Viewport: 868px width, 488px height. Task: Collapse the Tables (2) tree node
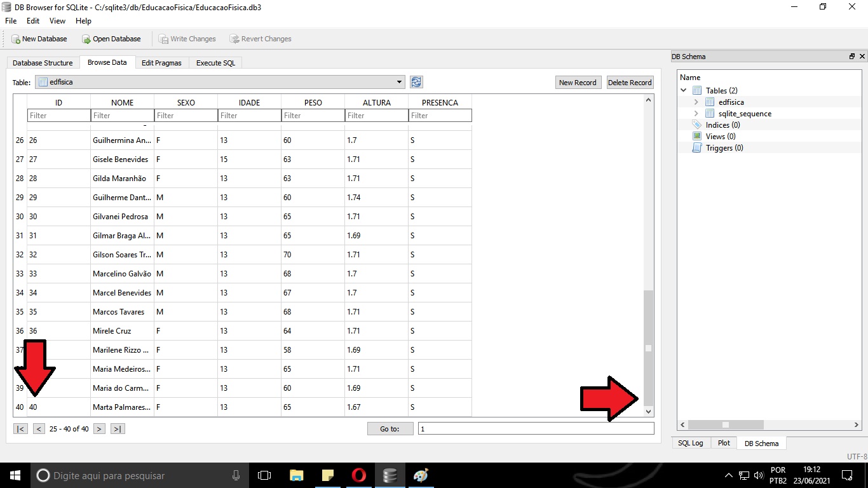pyautogui.click(x=683, y=90)
